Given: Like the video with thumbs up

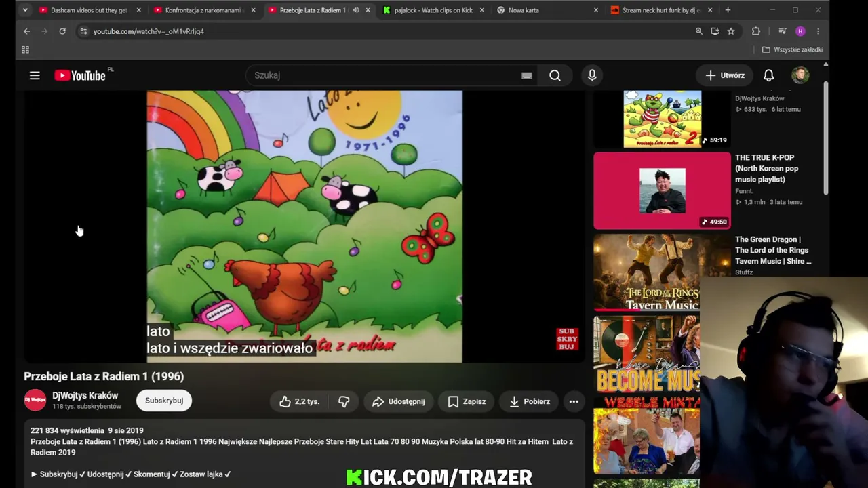Looking at the screenshot, I should click(x=298, y=401).
